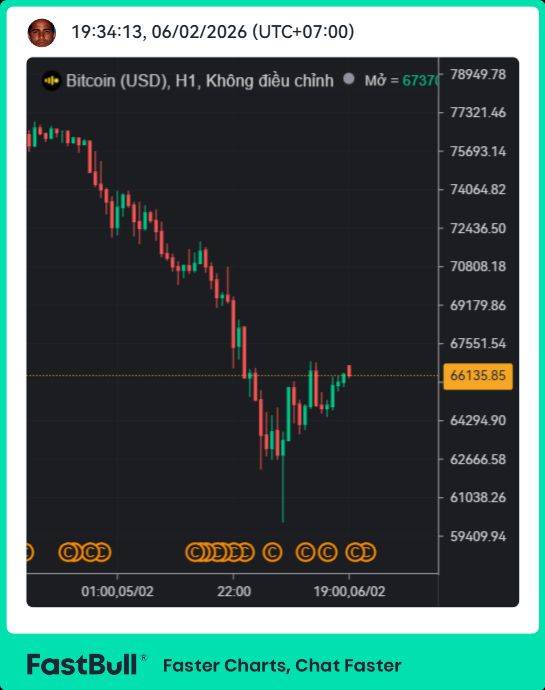The height and width of the screenshot is (690, 545).
Task: Click the Mở open price value
Action: 420,81
